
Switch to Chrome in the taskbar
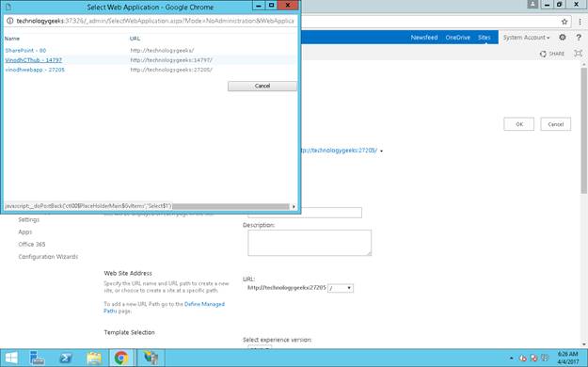[121, 358]
